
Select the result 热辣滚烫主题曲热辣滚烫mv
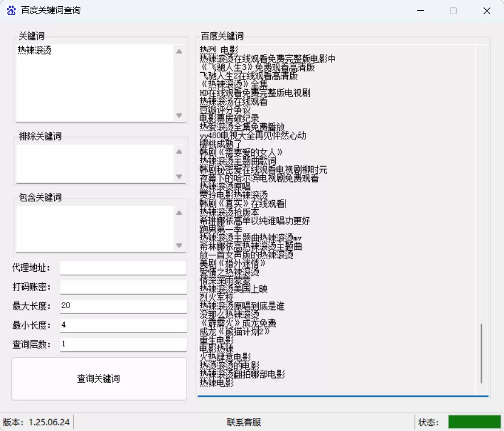[251, 238]
